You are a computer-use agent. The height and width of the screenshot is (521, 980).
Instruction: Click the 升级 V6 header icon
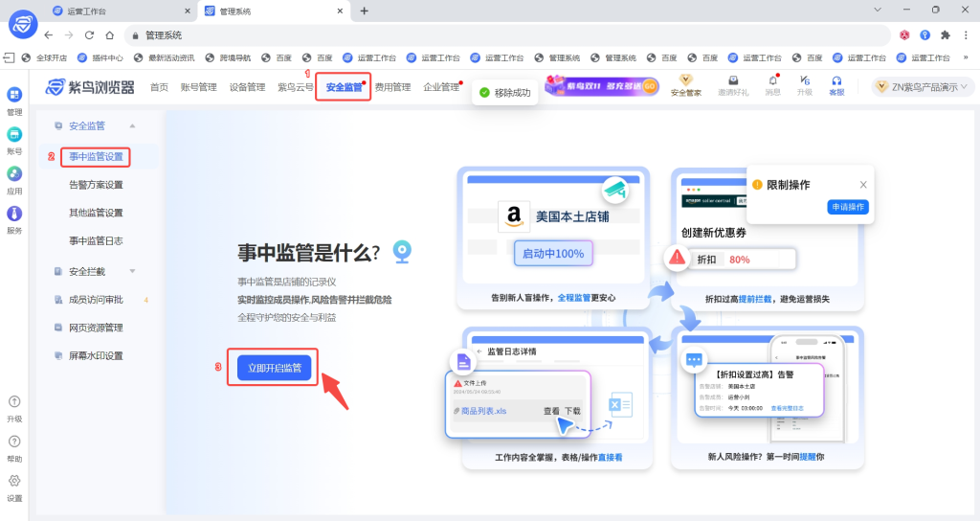[x=804, y=80]
